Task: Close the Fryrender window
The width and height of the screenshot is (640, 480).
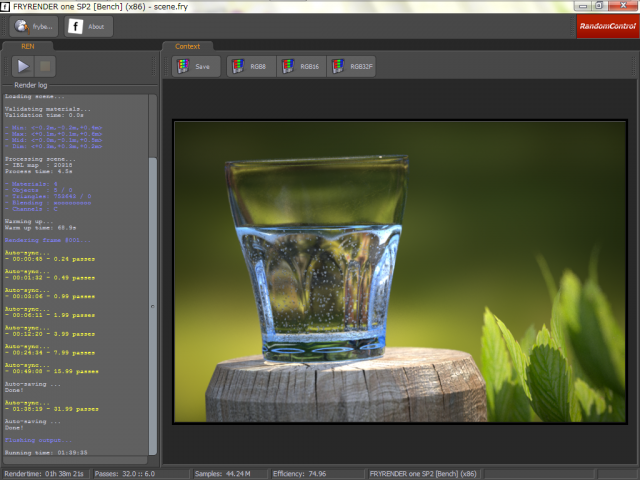Action: (623, 5)
